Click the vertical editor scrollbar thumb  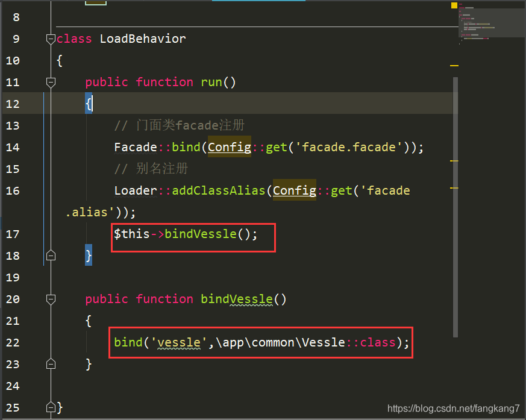[x=456, y=207]
